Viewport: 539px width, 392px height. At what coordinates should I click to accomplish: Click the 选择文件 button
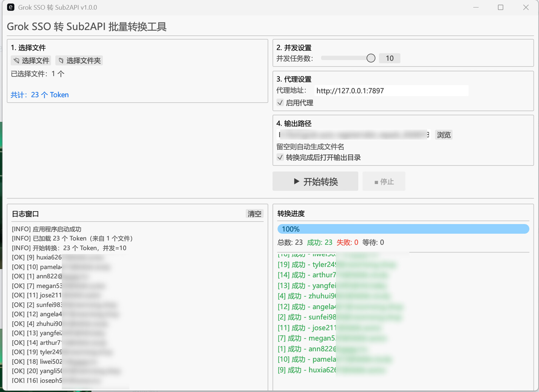31,60
